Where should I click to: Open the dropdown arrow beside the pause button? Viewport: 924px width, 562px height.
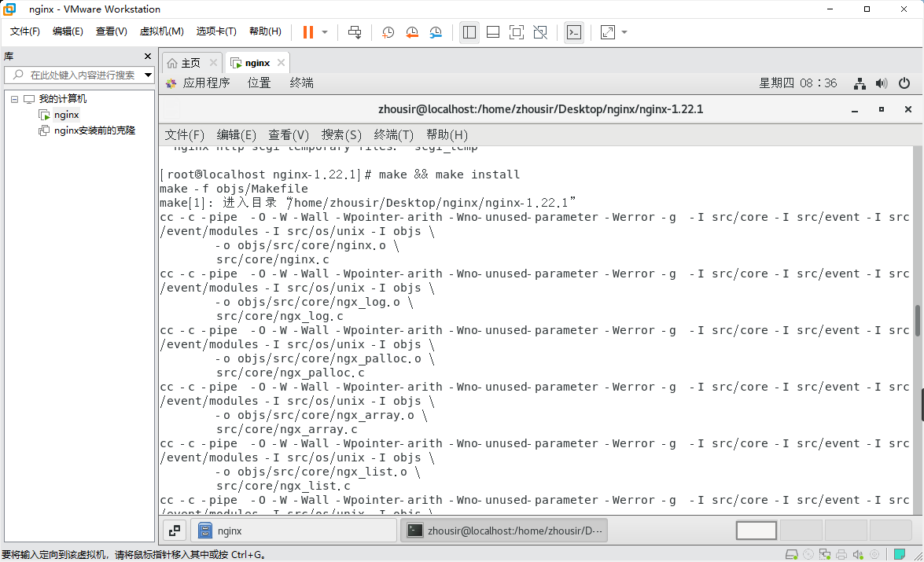(x=325, y=32)
